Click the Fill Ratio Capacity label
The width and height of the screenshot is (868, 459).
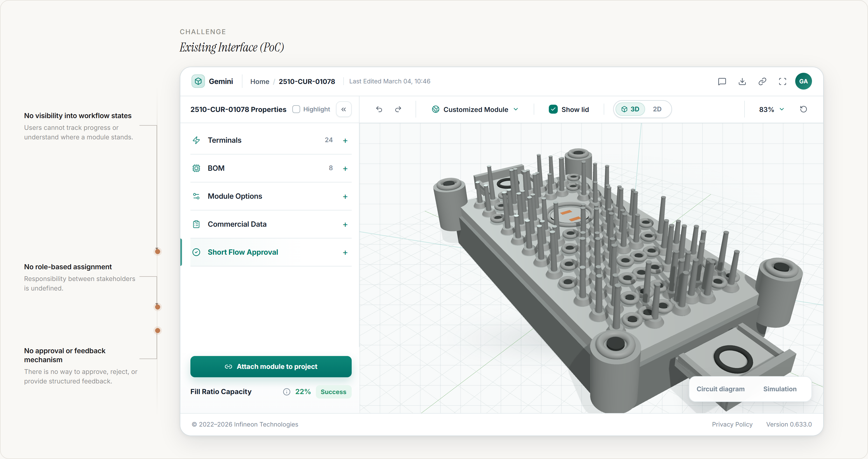[x=221, y=392]
